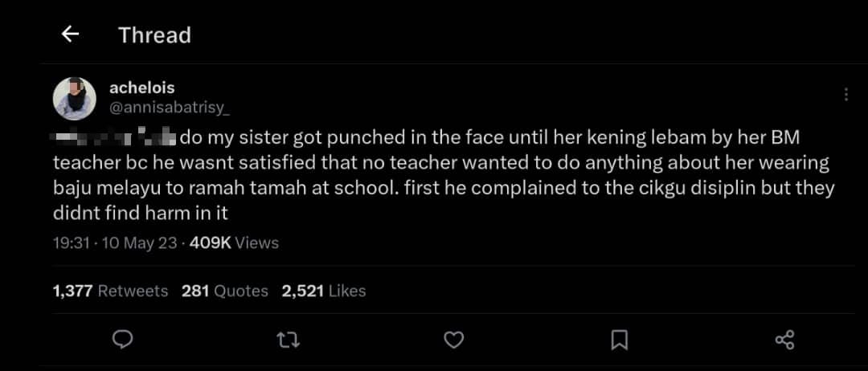Click the Thread header title
The height and width of the screenshot is (371, 868).
click(154, 35)
